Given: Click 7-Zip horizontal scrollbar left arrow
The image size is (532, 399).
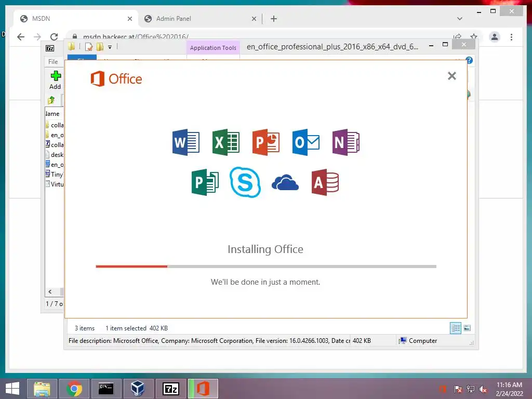Looking at the screenshot, I should (x=50, y=292).
